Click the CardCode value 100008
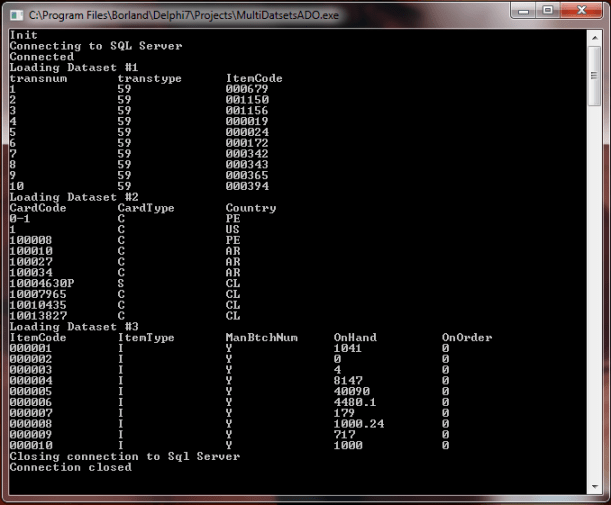Screen dimensions: 611x505 (x=31, y=240)
